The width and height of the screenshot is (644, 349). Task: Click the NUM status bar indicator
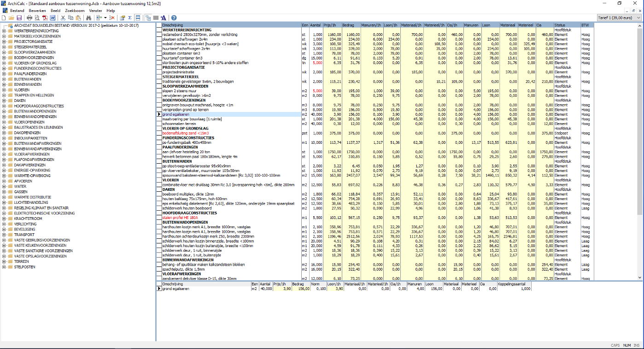coord(627,345)
